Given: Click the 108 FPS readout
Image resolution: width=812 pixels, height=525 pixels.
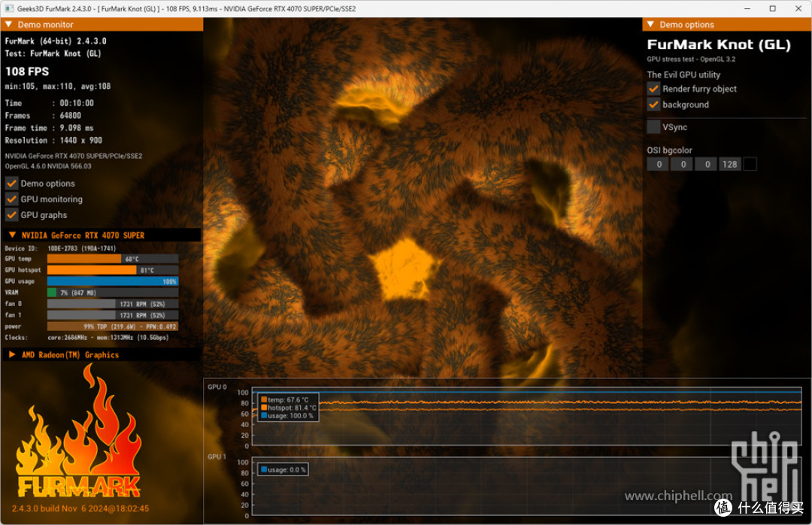Looking at the screenshot, I should 27,71.
